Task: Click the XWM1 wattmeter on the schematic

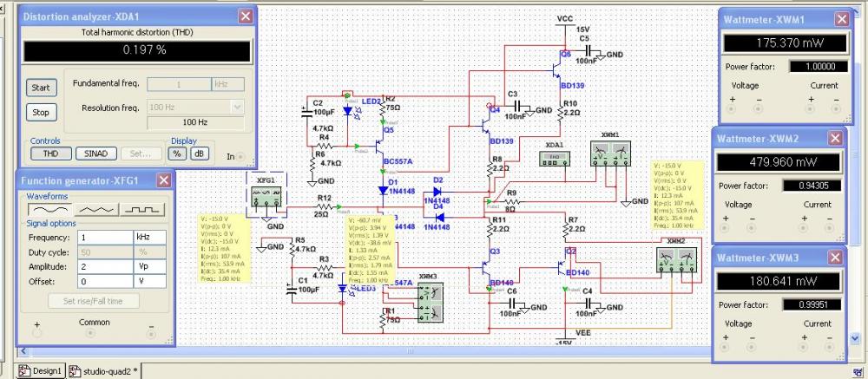Action: (x=609, y=154)
